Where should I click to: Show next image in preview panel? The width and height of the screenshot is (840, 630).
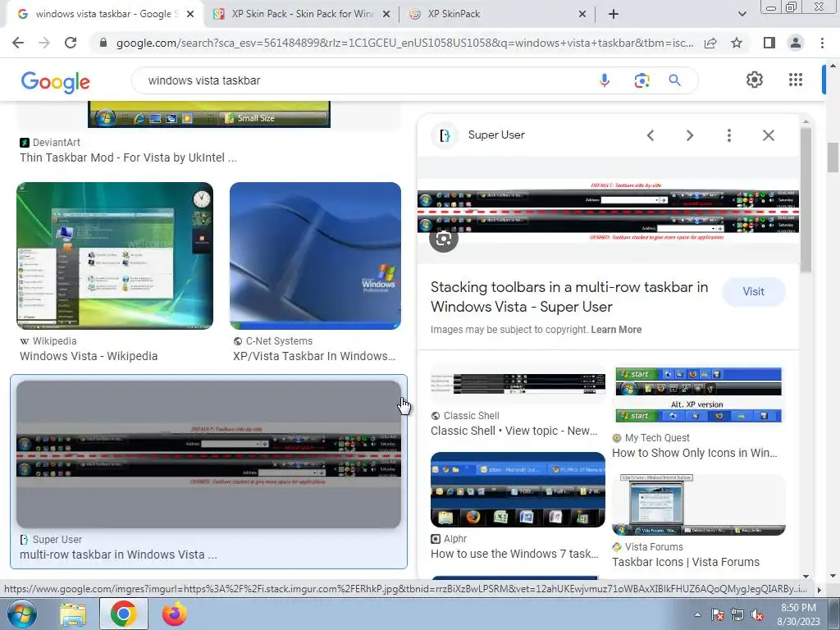pos(689,135)
